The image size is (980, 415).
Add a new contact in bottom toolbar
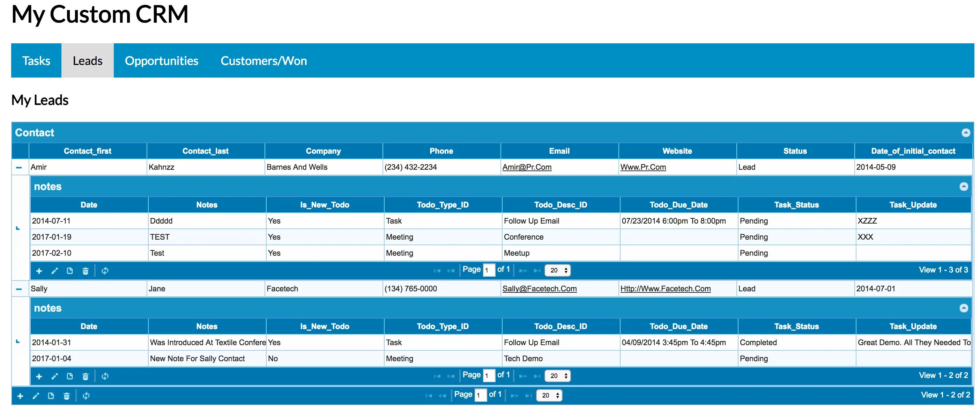pos(20,396)
